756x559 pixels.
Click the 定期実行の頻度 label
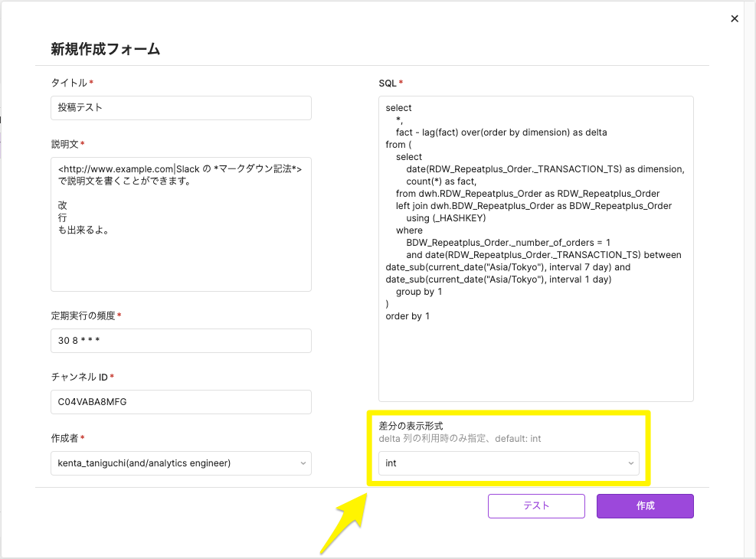pyautogui.click(x=83, y=315)
